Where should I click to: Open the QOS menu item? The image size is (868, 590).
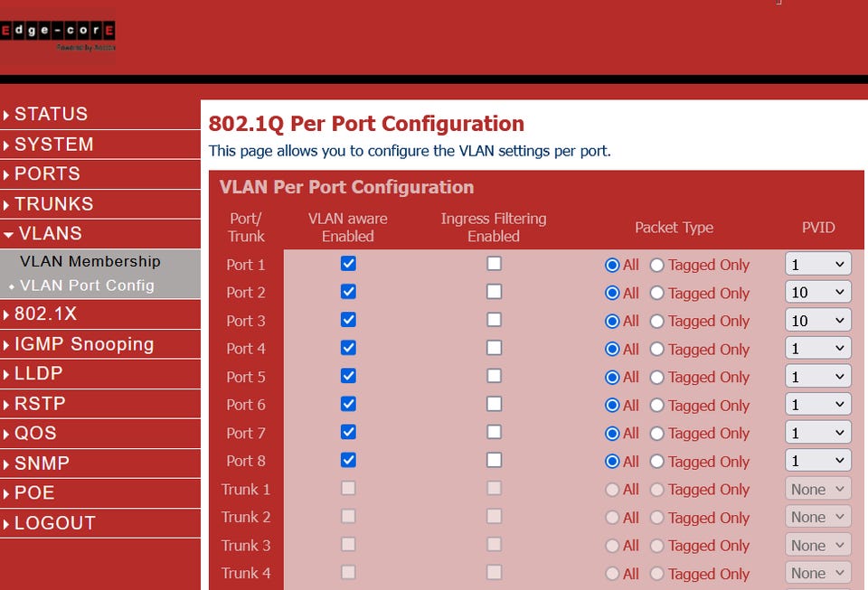[x=35, y=434]
